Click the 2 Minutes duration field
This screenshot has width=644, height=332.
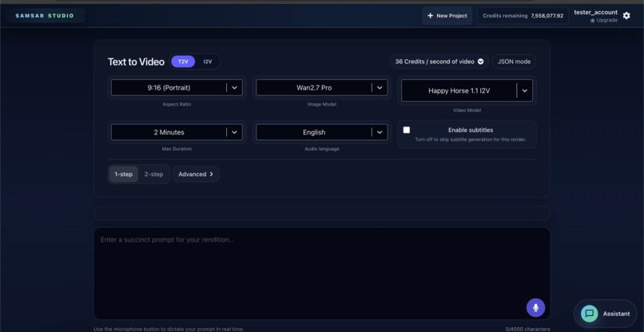pos(177,132)
